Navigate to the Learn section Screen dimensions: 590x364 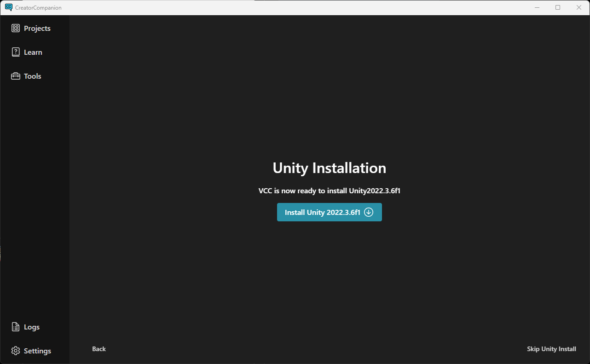33,52
